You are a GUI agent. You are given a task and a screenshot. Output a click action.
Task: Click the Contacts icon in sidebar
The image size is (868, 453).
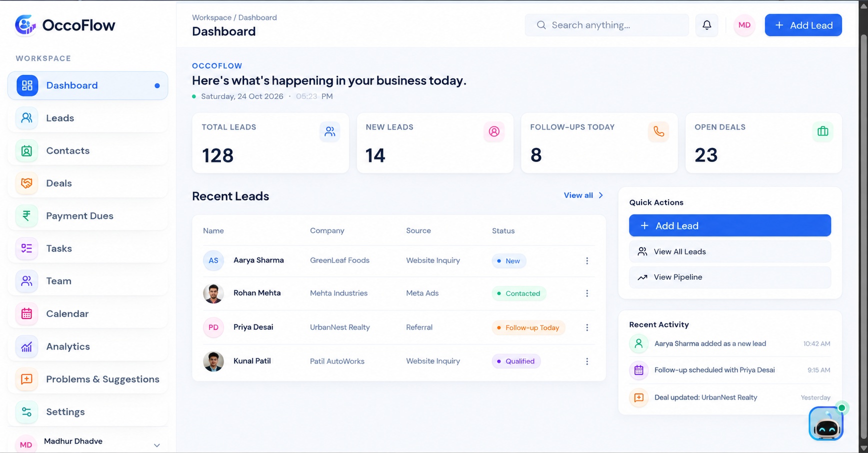point(27,150)
